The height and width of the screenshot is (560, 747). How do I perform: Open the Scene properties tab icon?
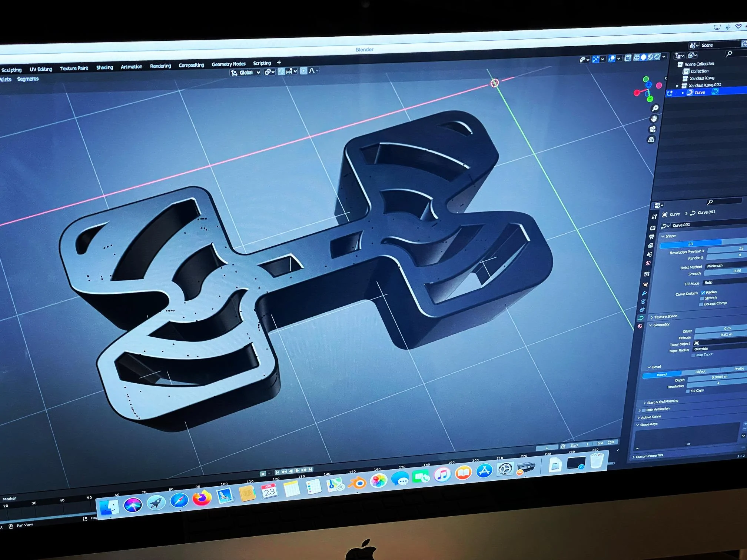tap(649, 254)
